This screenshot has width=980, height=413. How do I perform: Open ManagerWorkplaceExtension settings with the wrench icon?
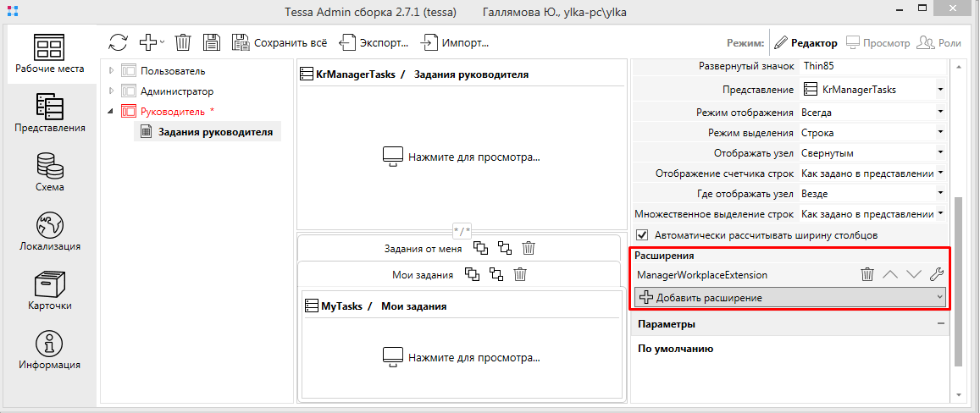pyautogui.click(x=936, y=274)
